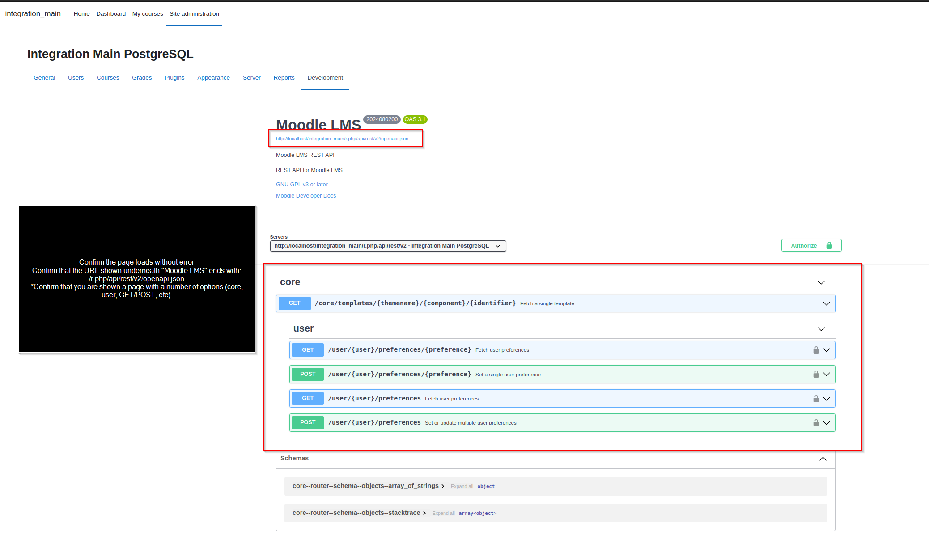Open the General tab

click(44, 78)
